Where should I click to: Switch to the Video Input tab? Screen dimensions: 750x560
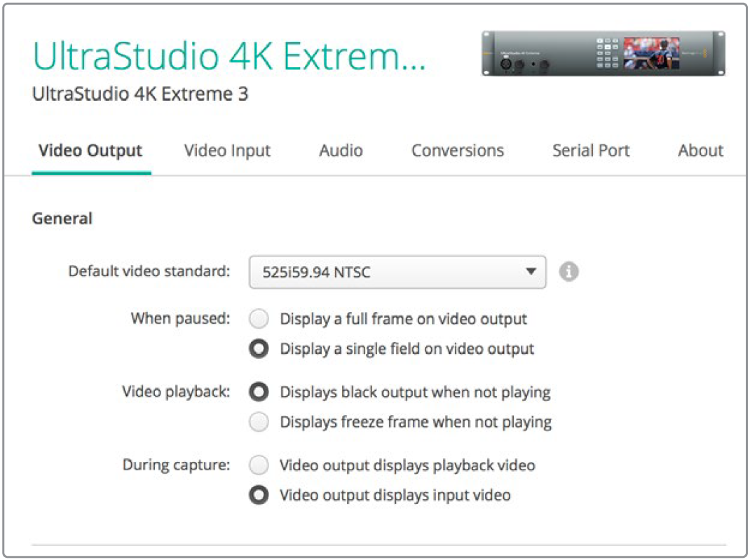click(x=227, y=151)
